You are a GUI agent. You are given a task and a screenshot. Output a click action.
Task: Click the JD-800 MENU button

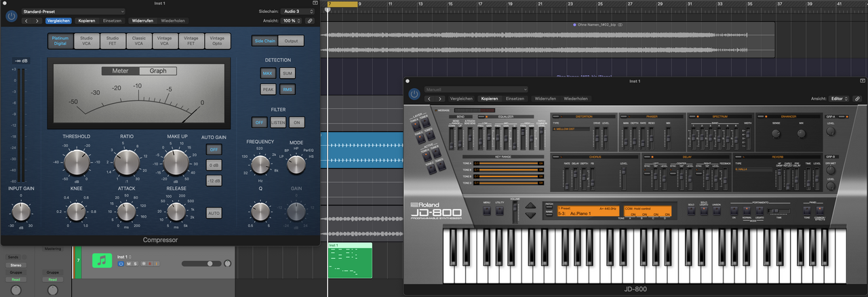(x=486, y=210)
